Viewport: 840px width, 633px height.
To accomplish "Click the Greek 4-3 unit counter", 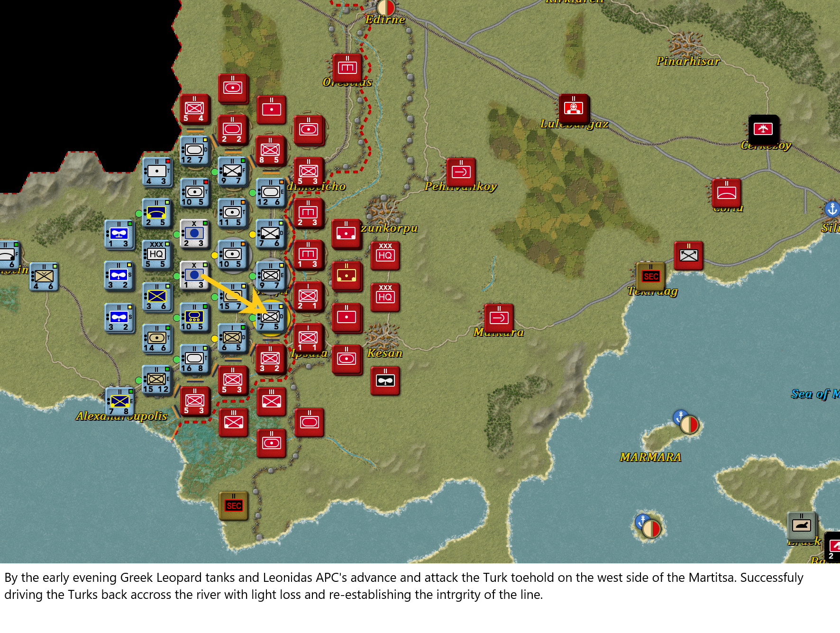I will click(156, 172).
